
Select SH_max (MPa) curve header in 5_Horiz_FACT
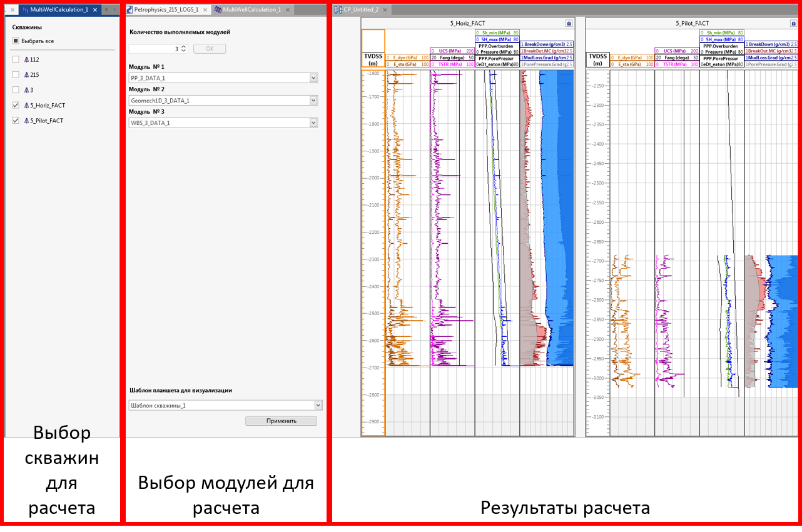(497, 39)
